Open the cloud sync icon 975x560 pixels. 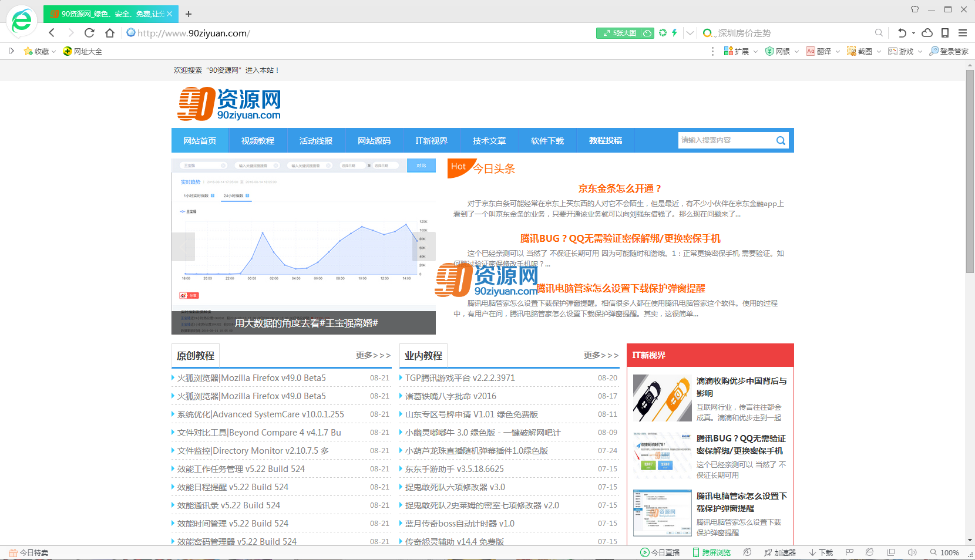[927, 33]
